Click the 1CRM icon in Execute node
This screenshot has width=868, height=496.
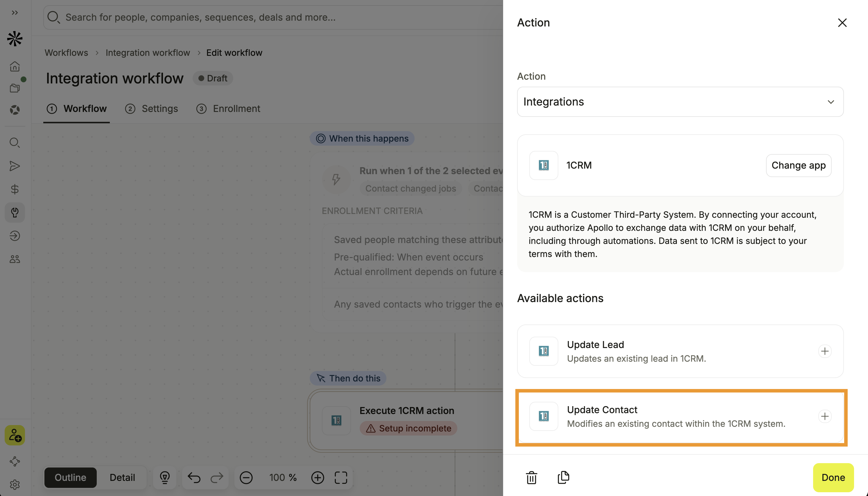(336, 420)
